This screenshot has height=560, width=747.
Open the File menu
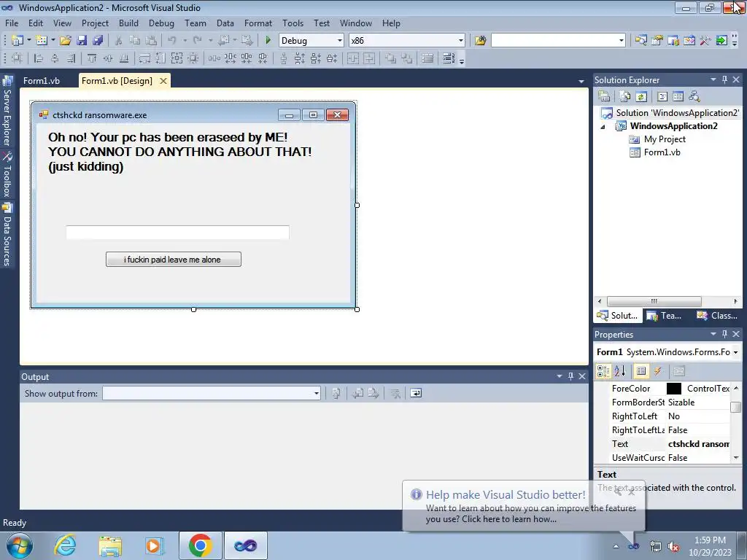(x=12, y=23)
